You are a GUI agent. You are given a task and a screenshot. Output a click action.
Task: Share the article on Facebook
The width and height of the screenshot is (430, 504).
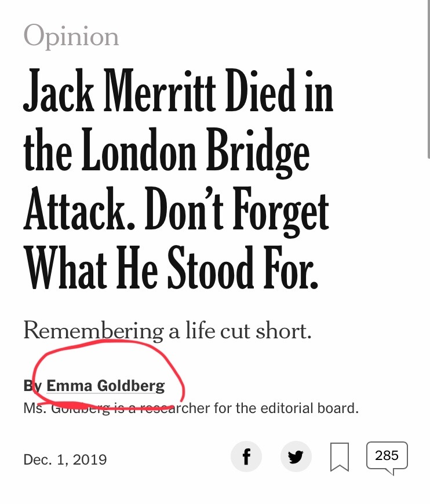pyautogui.click(x=246, y=456)
